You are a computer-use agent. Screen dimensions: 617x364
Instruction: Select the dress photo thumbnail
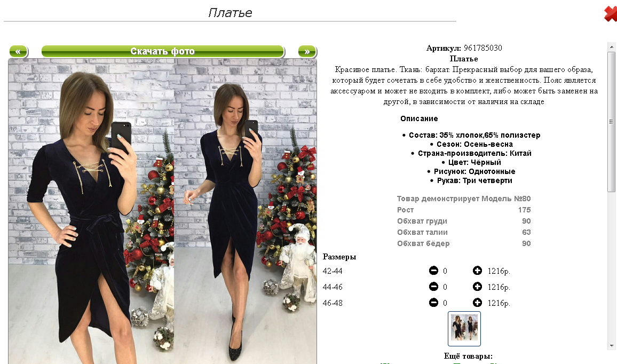click(464, 329)
